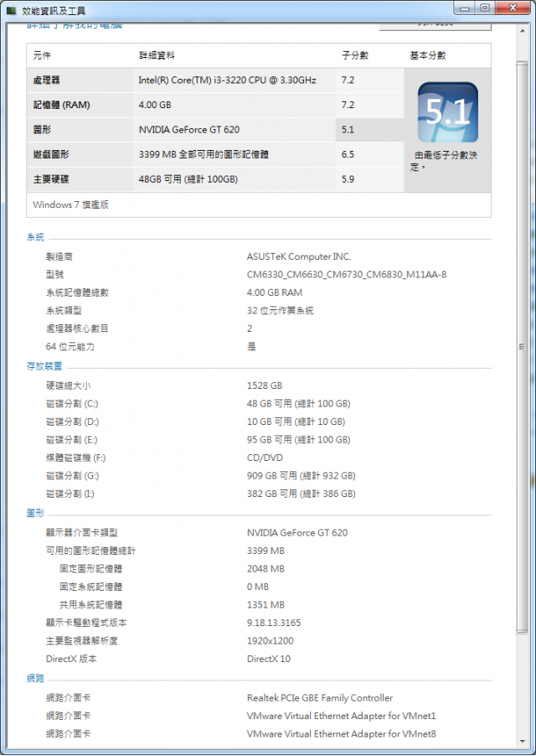Click the window icon in the title bar
Image resolution: width=536 pixels, height=756 pixels.
(x=12, y=11)
